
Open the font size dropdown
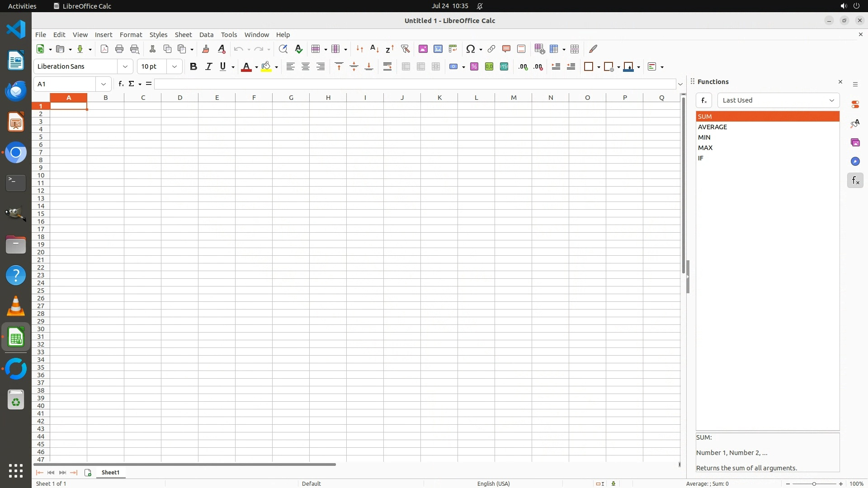click(x=175, y=67)
